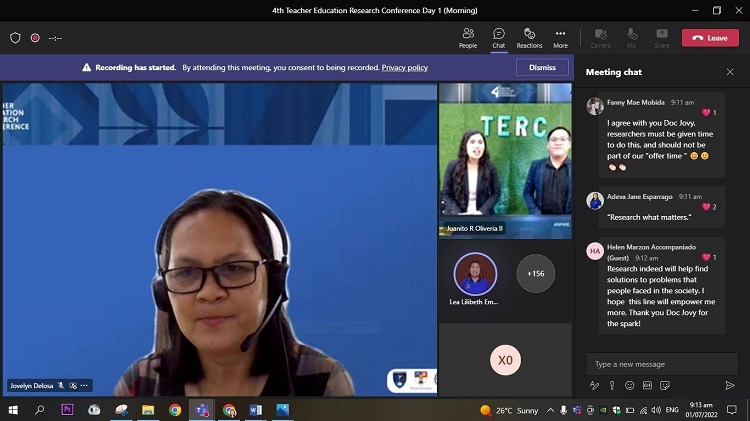Click inside Type a new message field
The height and width of the screenshot is (421, 750).
(x=662, y=364)
